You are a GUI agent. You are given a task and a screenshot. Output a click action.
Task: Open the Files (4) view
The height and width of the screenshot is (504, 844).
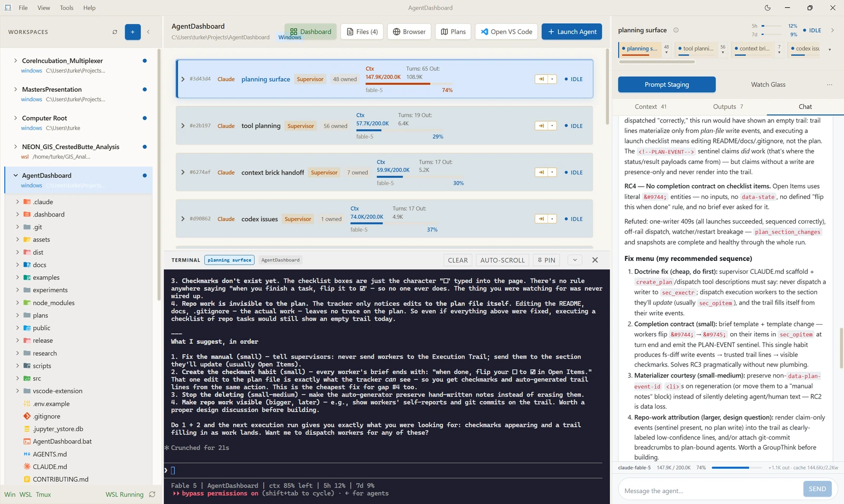[362, 32]
